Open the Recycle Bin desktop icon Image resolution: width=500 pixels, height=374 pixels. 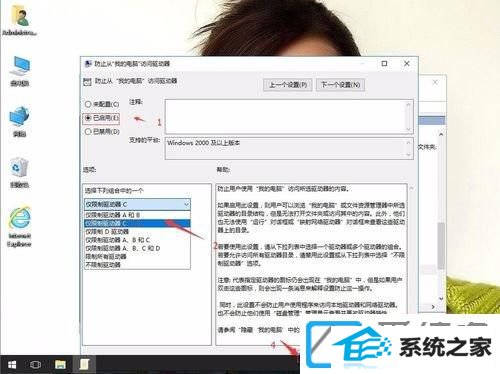coord(20,172)
